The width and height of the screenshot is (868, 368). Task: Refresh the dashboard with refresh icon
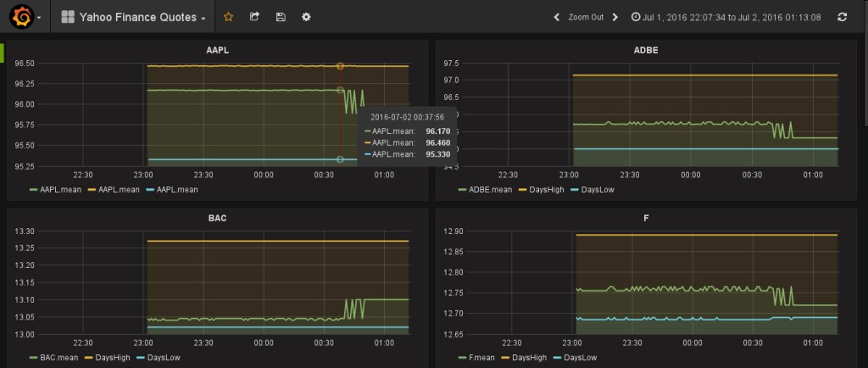[842, 17]
